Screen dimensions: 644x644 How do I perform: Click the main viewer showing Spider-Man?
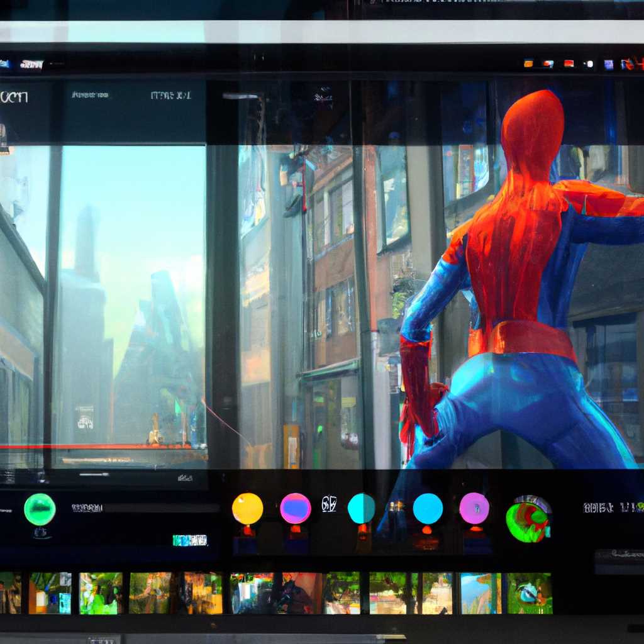tap(441, 307)
